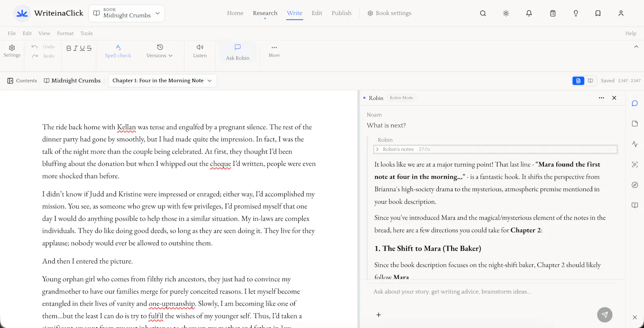Image resolution: width=644 pixels, height=328 pixels.
Task: Open the Edit menu in menu bar
Action: 27,33
